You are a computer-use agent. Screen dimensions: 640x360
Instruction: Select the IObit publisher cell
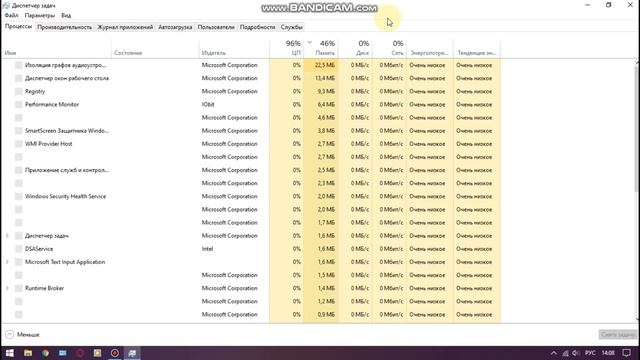(x=208, y=104)
